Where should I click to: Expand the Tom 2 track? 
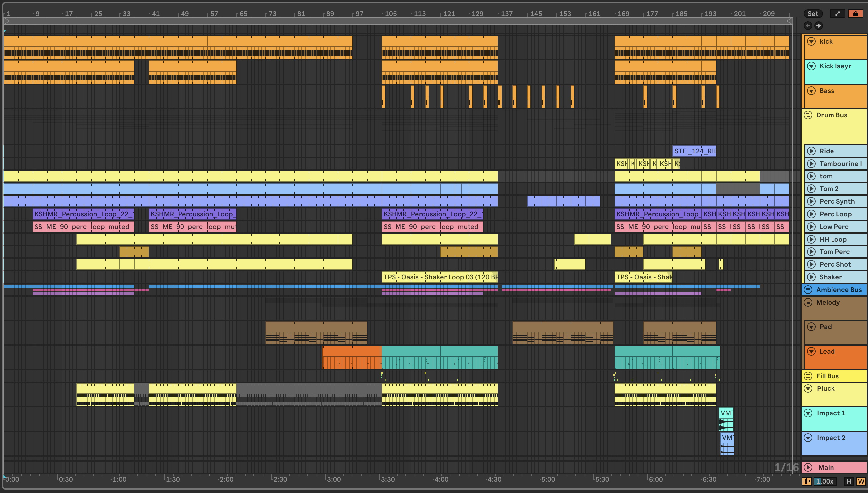point(811,188)
